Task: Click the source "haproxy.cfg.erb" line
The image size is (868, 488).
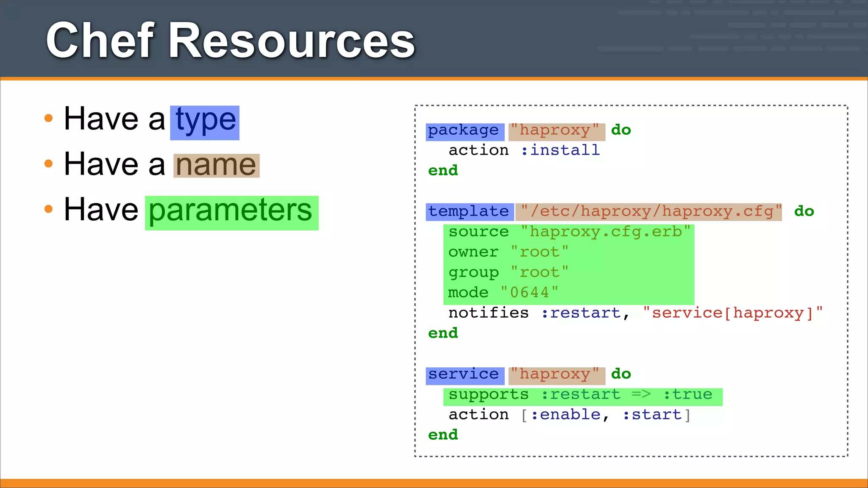Action: tap(570, 232)
